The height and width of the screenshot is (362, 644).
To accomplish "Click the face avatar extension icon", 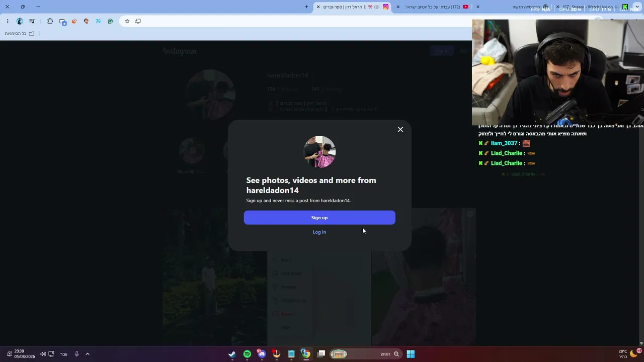I will click(x=86, y=21).
